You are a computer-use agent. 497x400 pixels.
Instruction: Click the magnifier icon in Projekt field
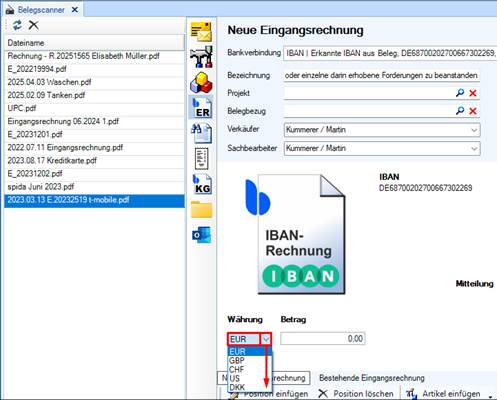pyautogui.click(x=460, y=93)
